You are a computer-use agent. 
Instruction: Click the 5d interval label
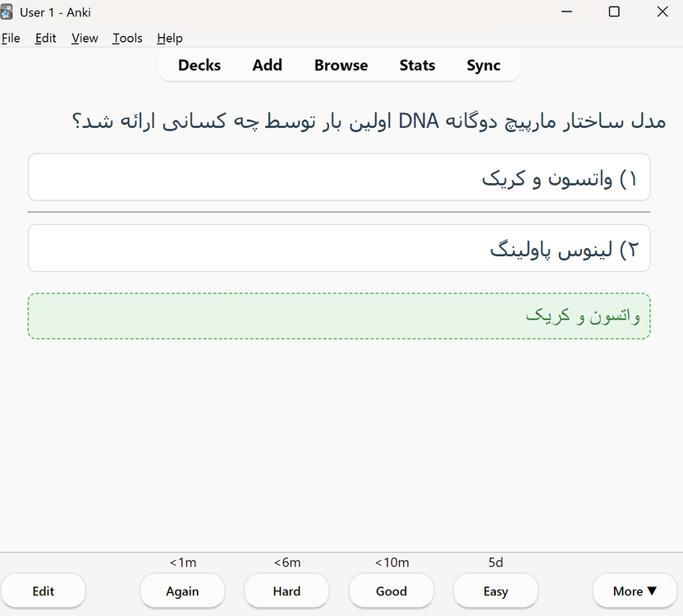(496, 563)
